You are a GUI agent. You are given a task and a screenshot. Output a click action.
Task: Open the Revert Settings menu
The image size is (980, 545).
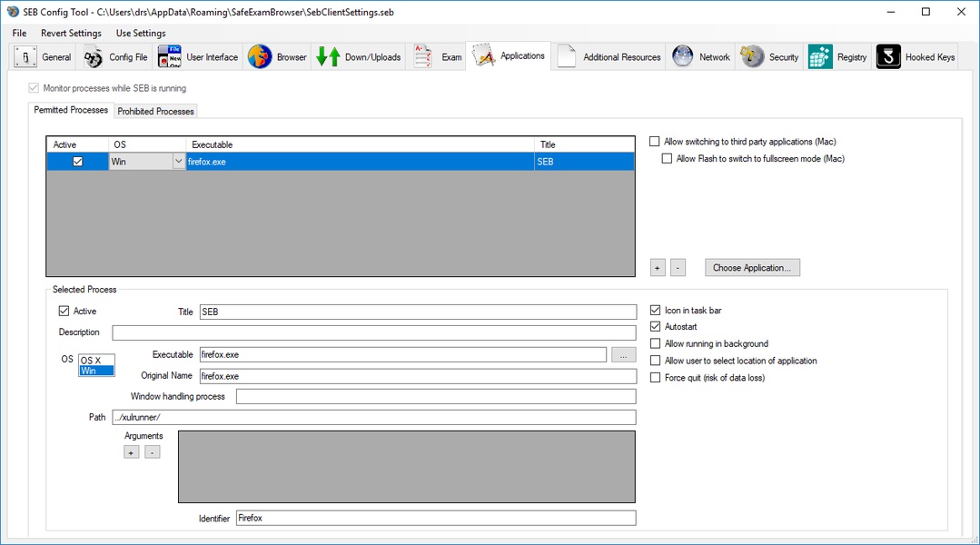71,34
